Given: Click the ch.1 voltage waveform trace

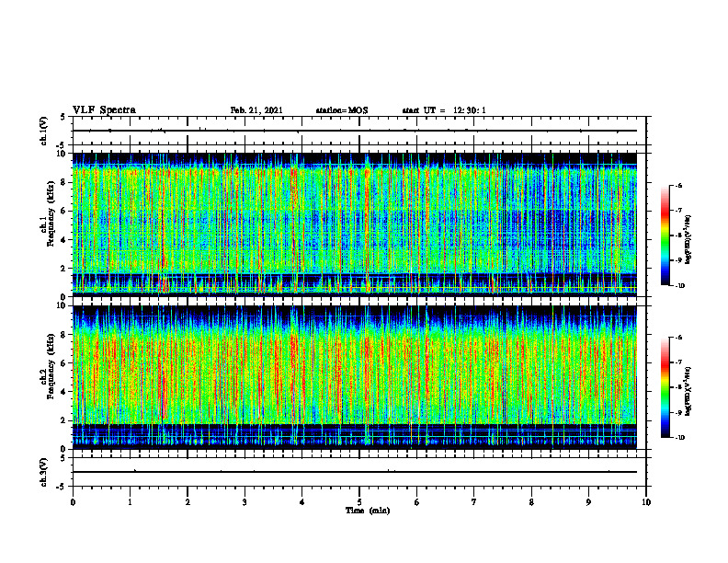Looking at the screenshot, I should coord(355,131).
